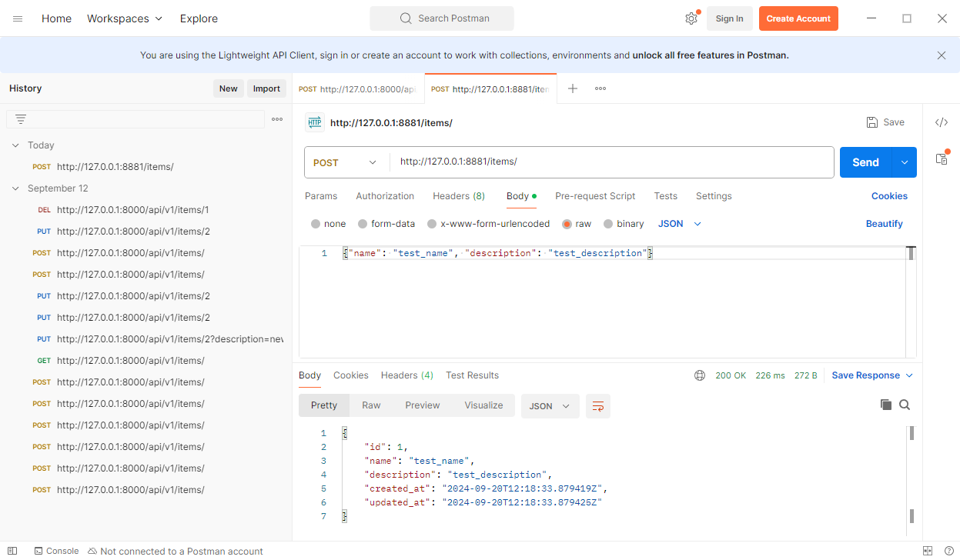
Task: Dismiss the Lightweight API Client banner
Action: (x=942, y=55)
